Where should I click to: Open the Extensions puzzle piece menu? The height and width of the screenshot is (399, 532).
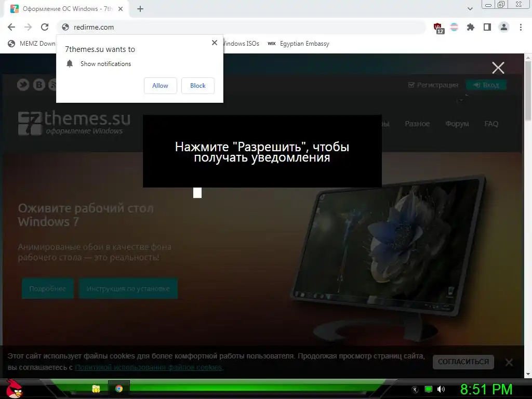pyautogui.click(x=471, y=27)
